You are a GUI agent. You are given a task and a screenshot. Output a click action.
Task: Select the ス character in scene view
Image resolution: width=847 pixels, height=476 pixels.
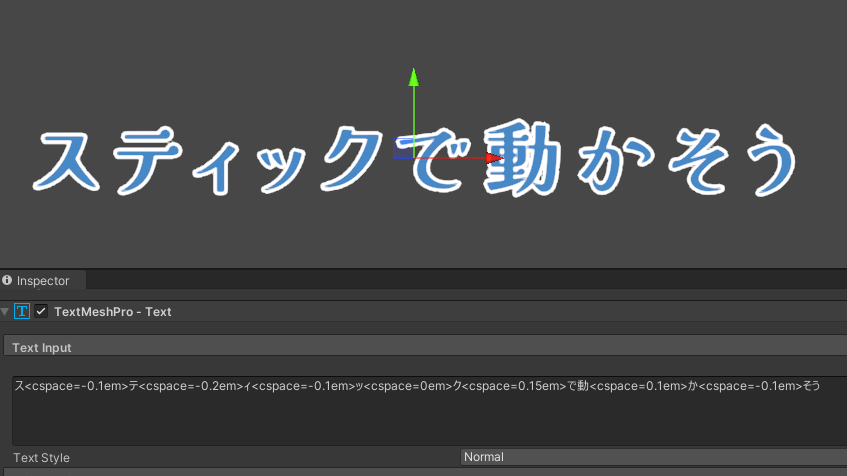pyautogui.click(x=75, y=165)
